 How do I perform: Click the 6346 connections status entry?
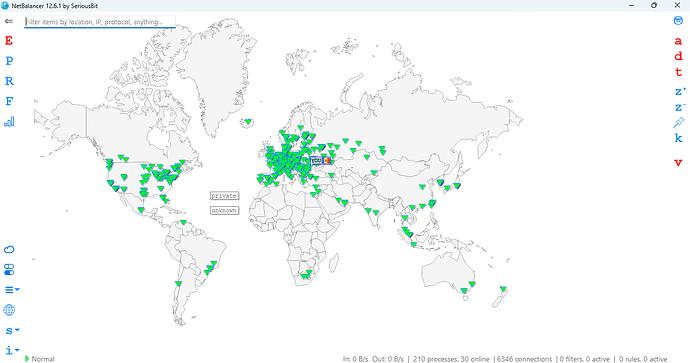coord(525,359)
